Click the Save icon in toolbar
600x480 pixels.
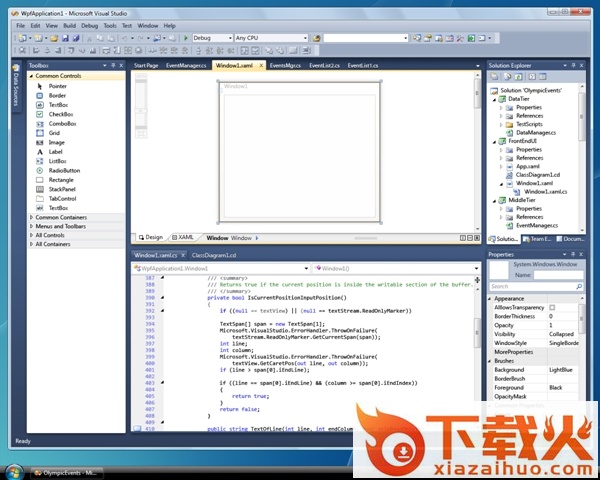pos(63,37)
